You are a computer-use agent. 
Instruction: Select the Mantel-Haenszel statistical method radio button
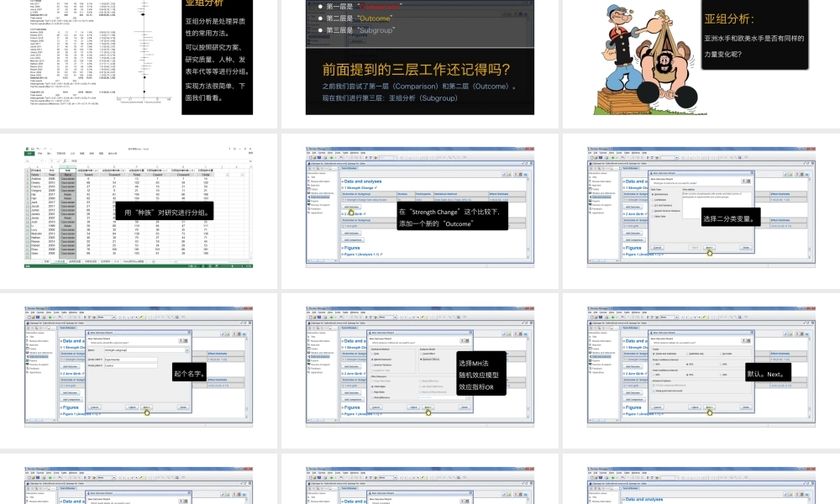[x=372, y=360]
